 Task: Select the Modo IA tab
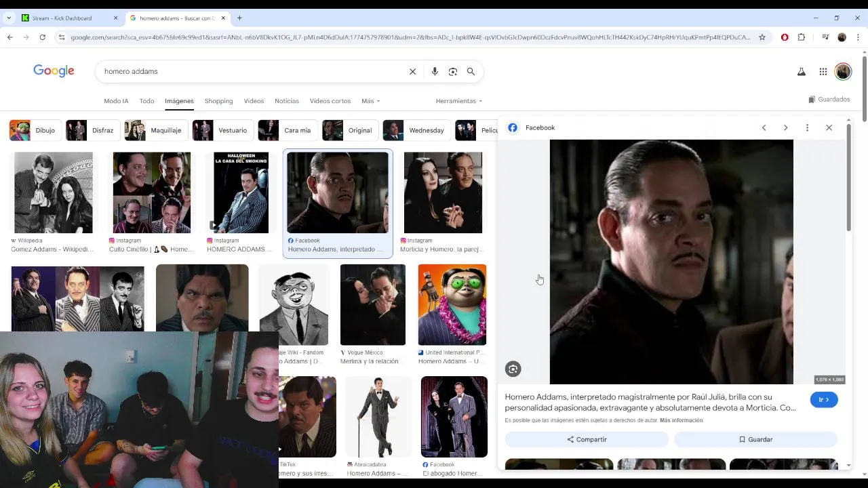tap(116, 101)
